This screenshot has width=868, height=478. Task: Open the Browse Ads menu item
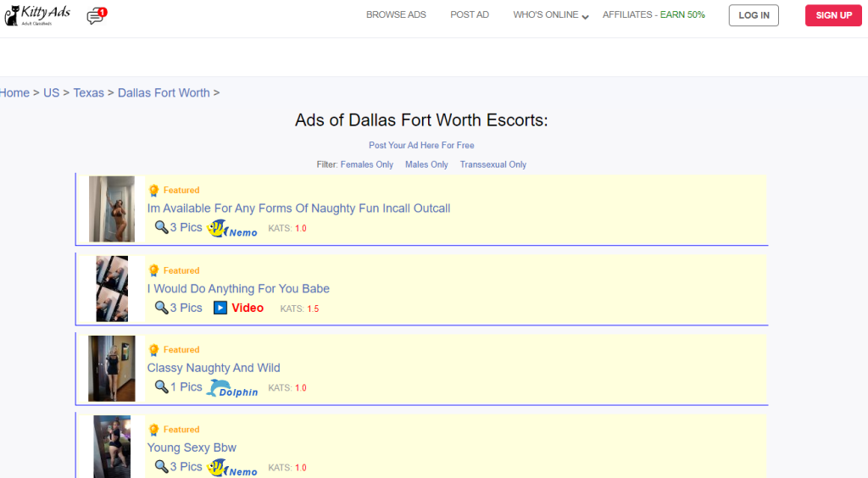coord(396,15)
